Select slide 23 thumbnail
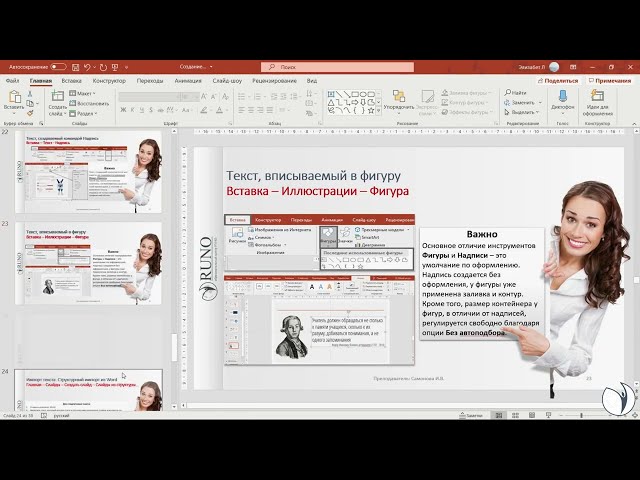This screenshot has width=640, height=480. click(89, 263)
